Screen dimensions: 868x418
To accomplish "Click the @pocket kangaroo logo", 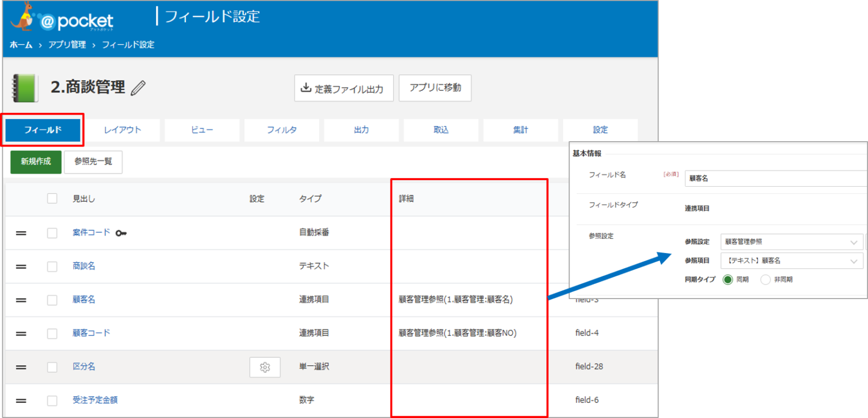I will pos(62,18).
